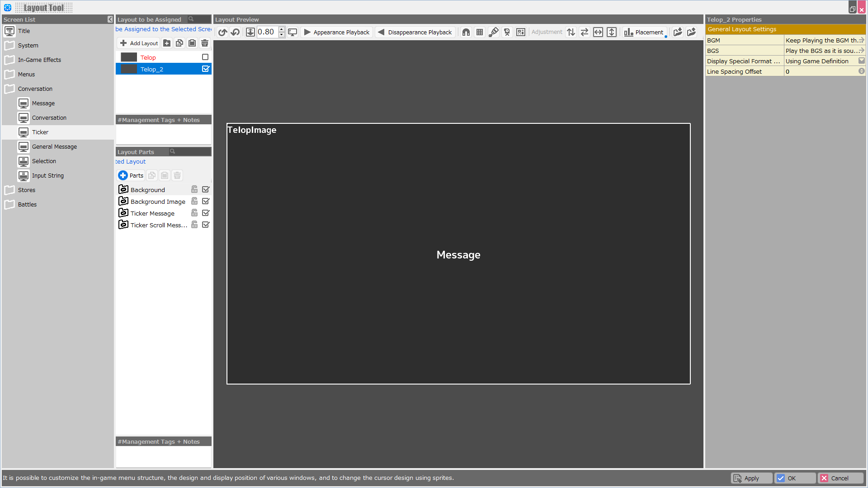Unlock the Background part lock icon
Screen dimensions: 868x488
pos(194,189)
